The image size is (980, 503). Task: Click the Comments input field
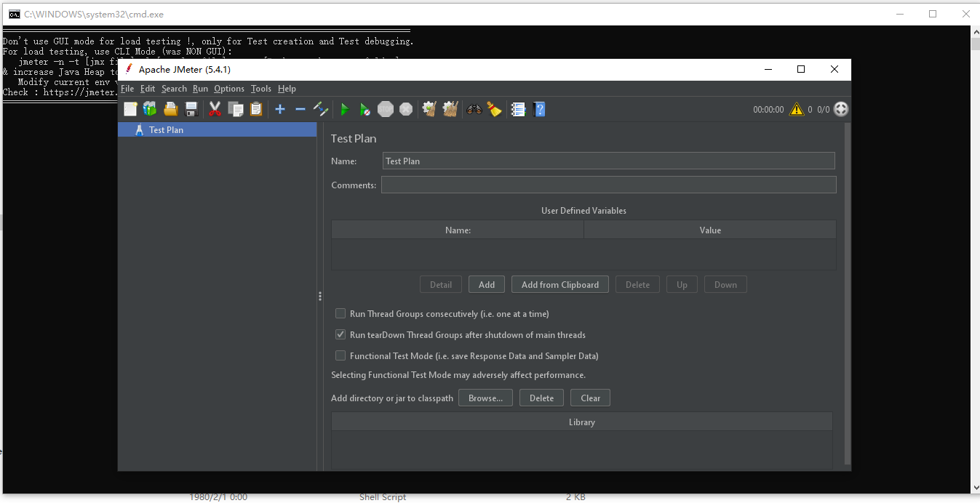point(608,185)
